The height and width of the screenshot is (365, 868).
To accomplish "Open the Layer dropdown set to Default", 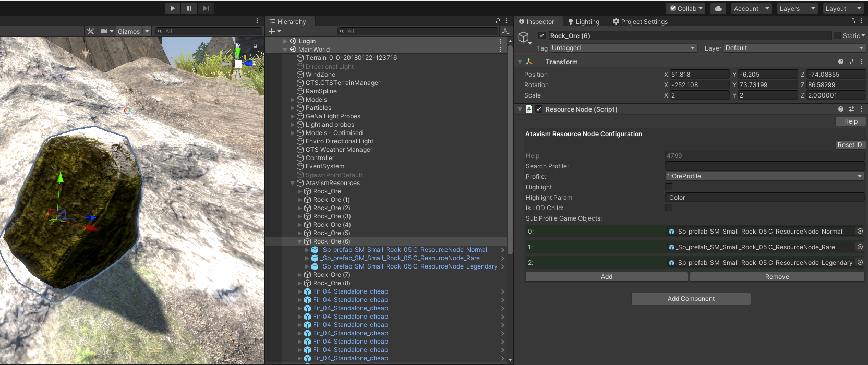I will [x=794, y=48].
